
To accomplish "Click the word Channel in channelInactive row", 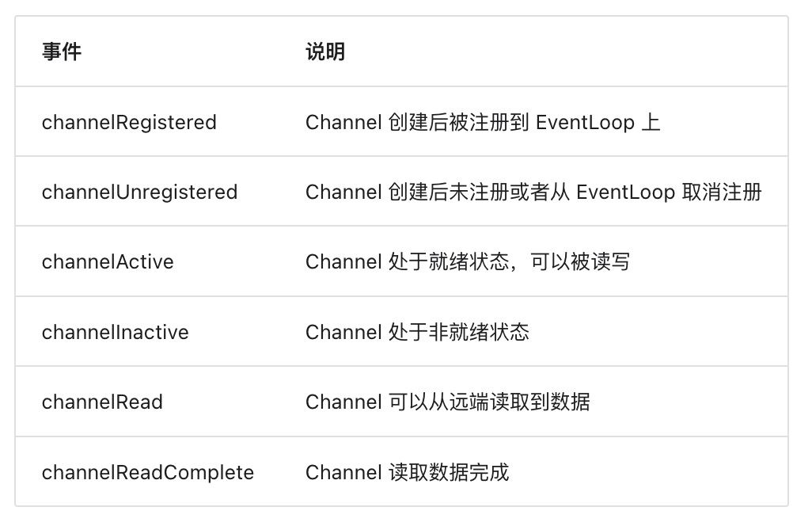I will pyautogui.click(x=343, y=332).
